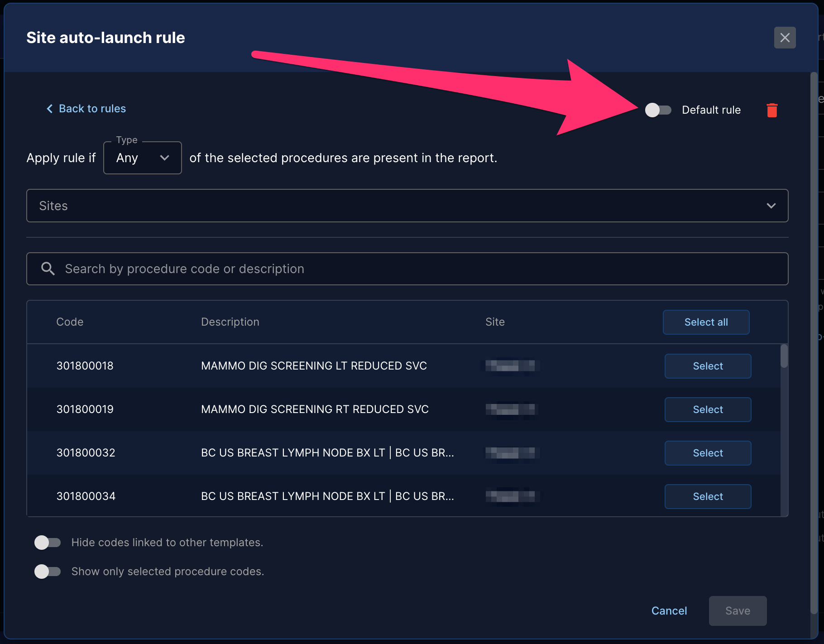Click the Hide codes linked to other templates label
824x644 pixels.
pos(167,543)
